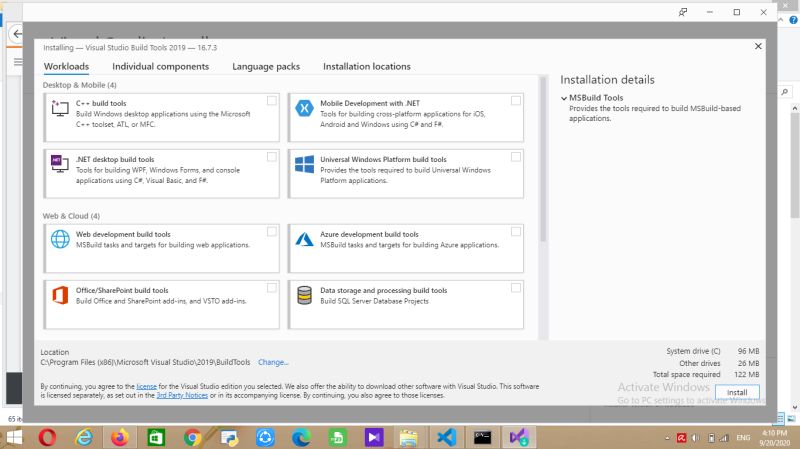This screenshot has width=800, height=449.
Task: Click the feedback icon in installer title bar
Action: point(683,12)
